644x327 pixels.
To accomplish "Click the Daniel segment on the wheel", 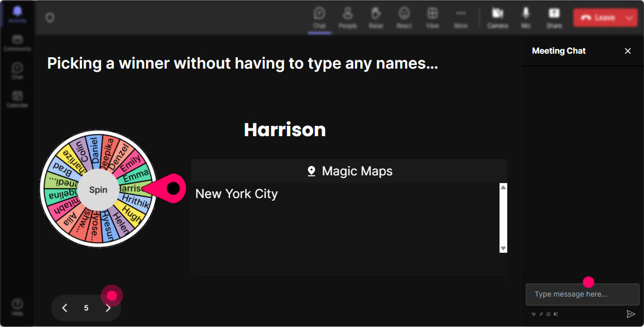I will (94, 150).
